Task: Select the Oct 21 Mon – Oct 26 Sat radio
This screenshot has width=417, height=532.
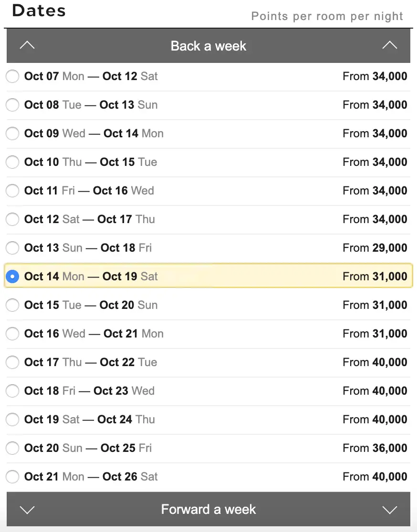Action: click(x=12, y=477)
